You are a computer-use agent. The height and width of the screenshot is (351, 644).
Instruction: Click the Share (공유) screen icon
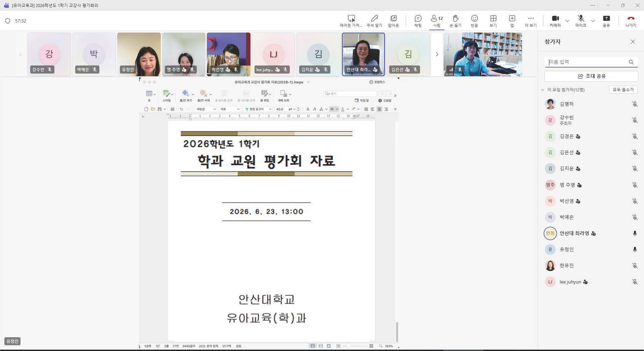click(606, 21)
